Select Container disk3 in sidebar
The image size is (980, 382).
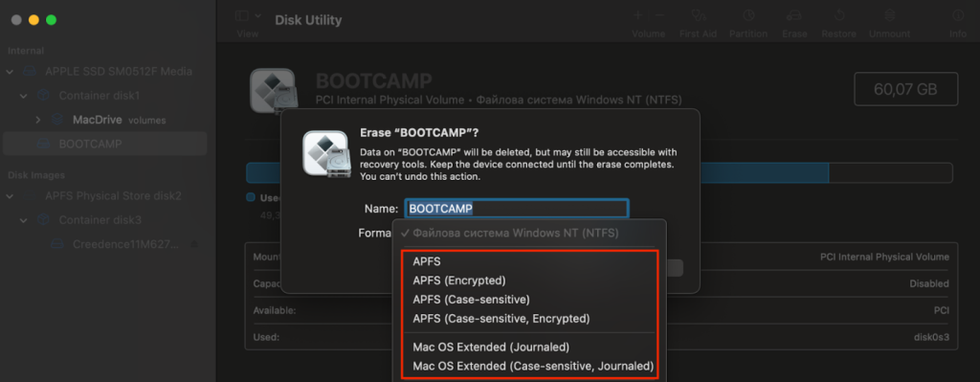point(100,220)
